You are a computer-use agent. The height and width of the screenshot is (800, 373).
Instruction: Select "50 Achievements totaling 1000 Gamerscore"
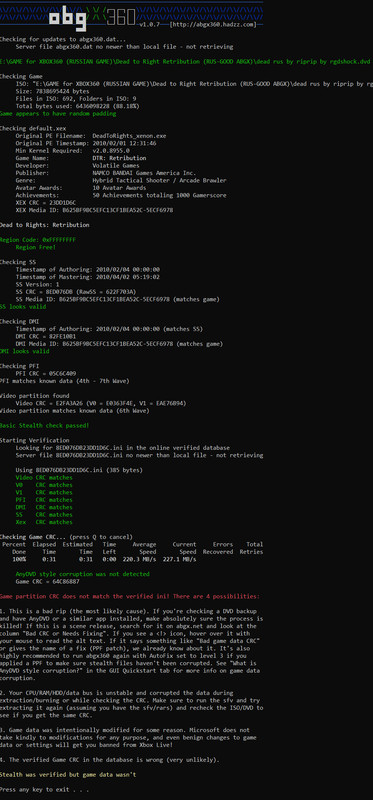159,195
